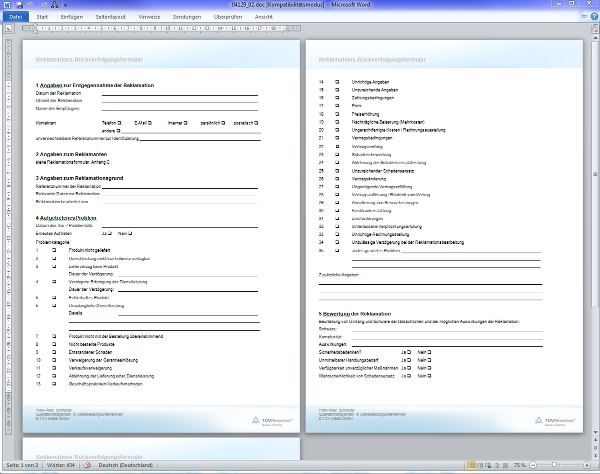Tick the checkbox for Unrichtige Angaben
The image size is (600, 474).
tap(337, 80)
